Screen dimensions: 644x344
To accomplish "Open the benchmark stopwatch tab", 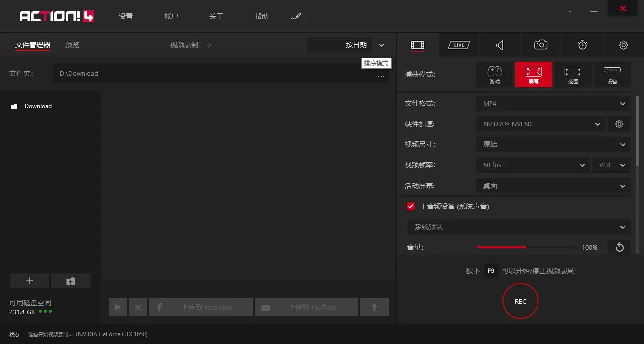I will point(582,45).
